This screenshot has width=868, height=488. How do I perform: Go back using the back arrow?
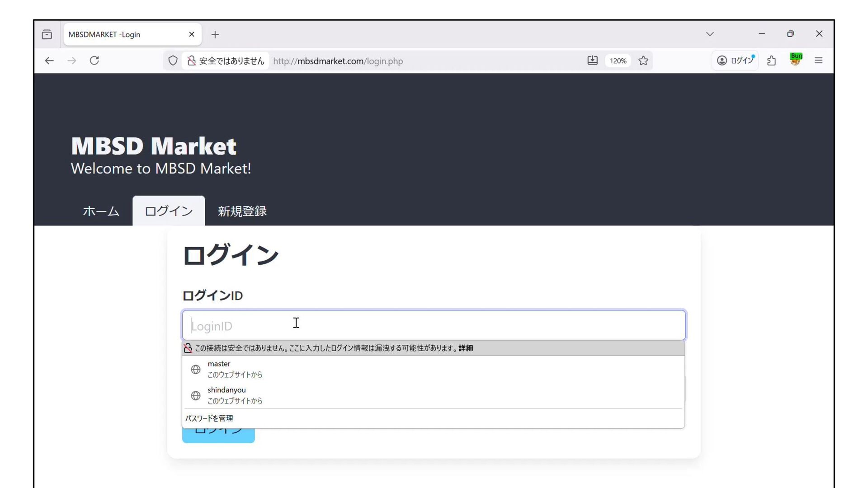tap(49, 61)
